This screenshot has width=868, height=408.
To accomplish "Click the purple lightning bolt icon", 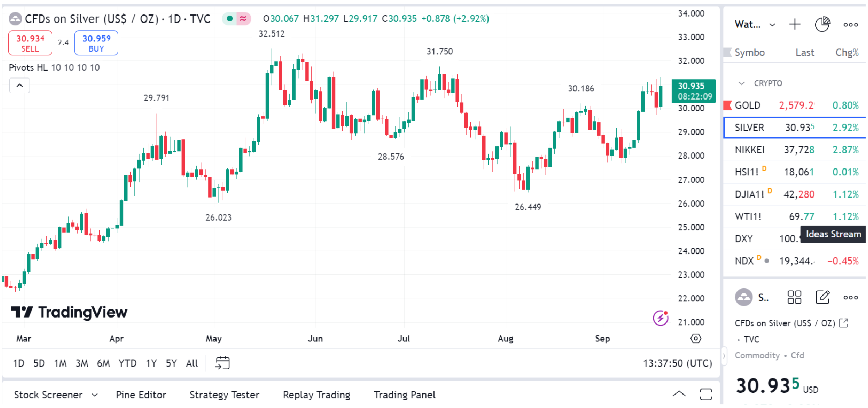I will click(661, 318).
